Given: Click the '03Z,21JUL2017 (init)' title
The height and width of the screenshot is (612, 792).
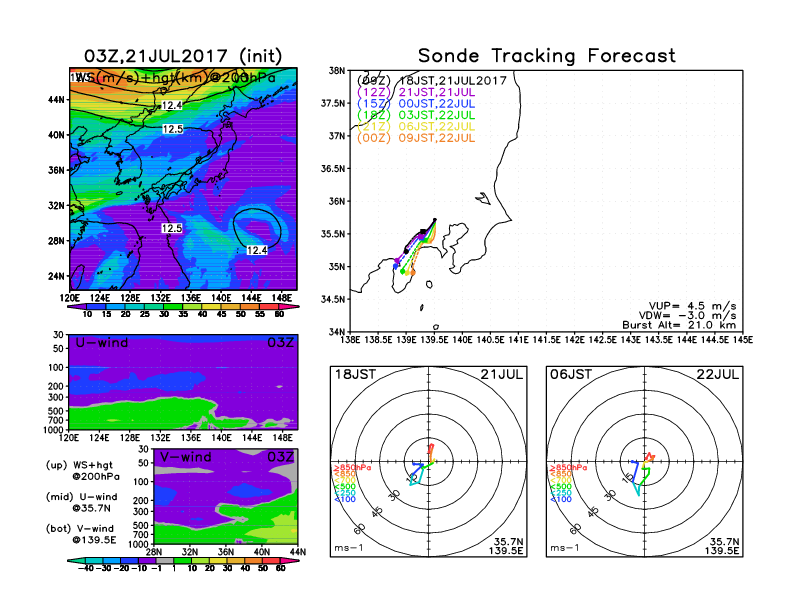Looking at the screenshot, I should tap(183, 56).
